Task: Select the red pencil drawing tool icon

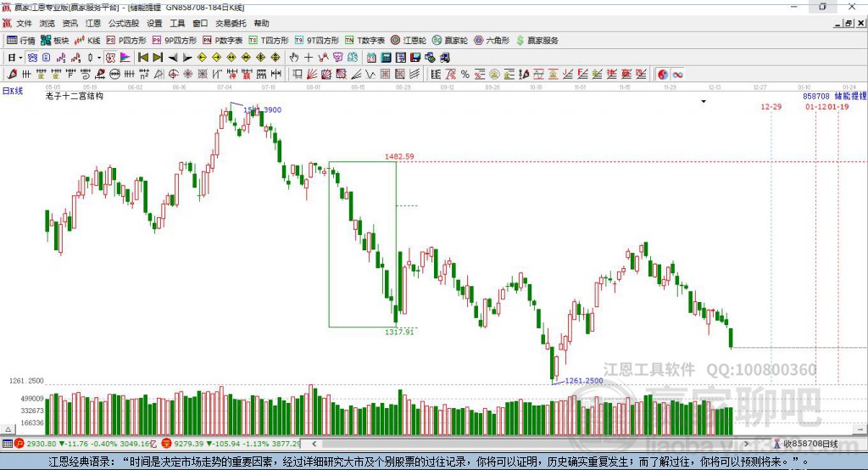Action: [x=12, y=75]
